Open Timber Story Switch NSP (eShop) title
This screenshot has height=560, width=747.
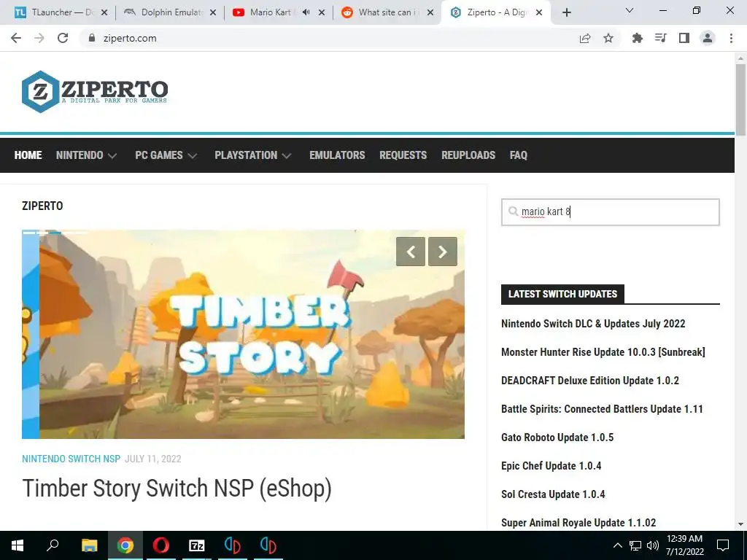[x=177, y=489]
